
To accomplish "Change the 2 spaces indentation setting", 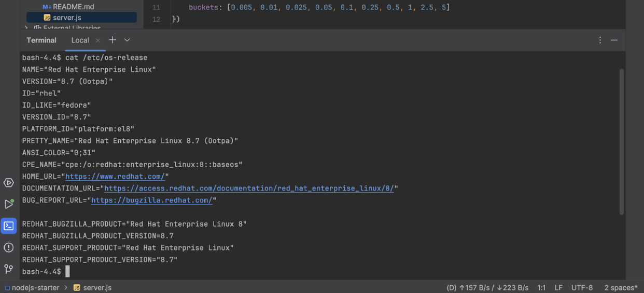I will click(620, 287).
